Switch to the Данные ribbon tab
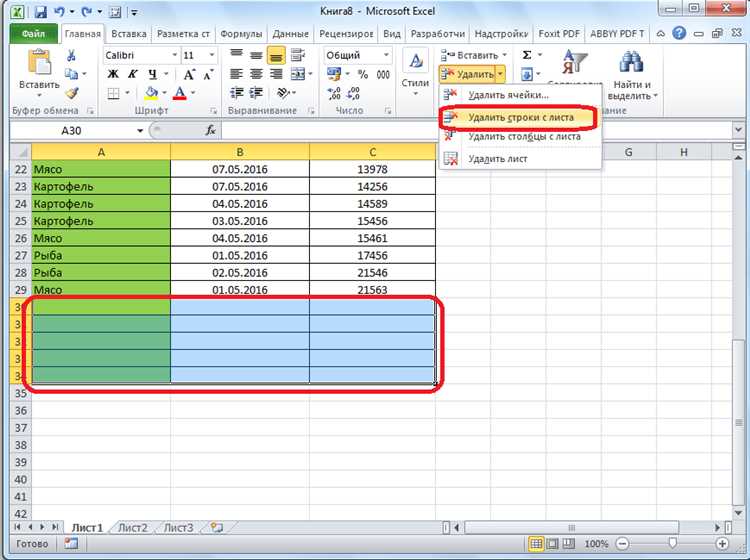The image size is (750, 560). 290,34
